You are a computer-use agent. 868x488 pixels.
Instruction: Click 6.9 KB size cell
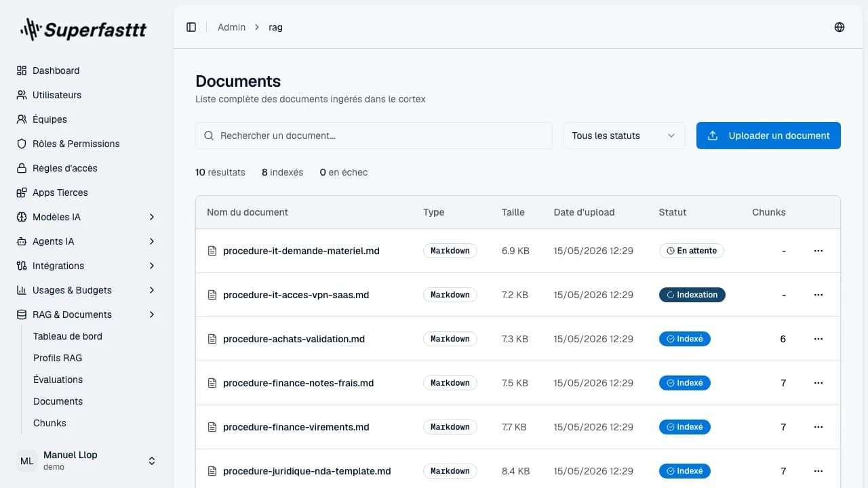pos(515,251)
